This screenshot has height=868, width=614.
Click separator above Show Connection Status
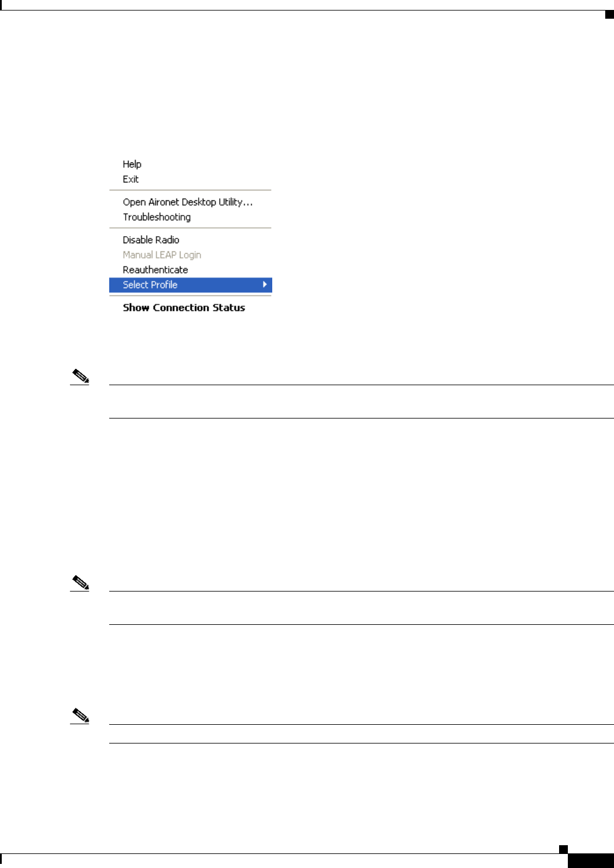(x=190, y=296)
